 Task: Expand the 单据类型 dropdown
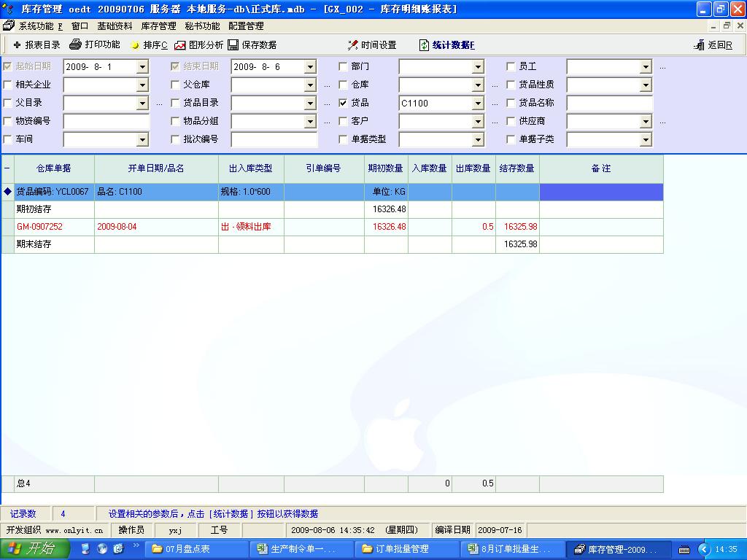478,140
